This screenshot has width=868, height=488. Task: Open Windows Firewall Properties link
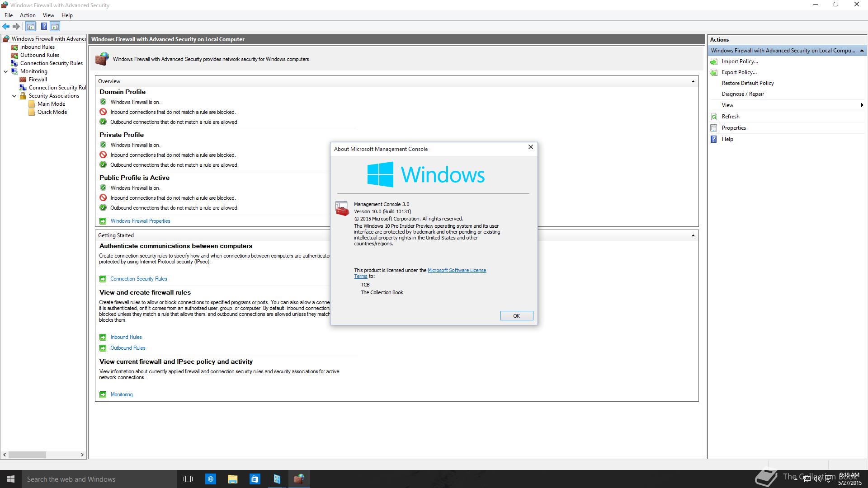pos(140,221)
